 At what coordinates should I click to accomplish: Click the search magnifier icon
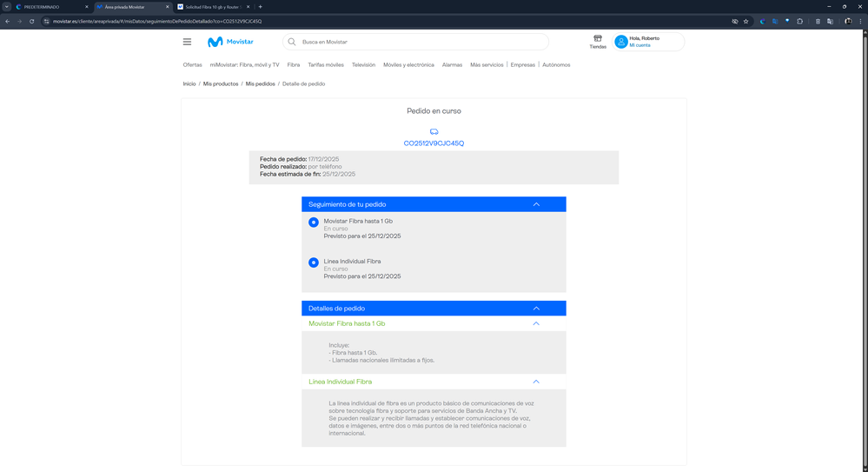click(292, 42)
